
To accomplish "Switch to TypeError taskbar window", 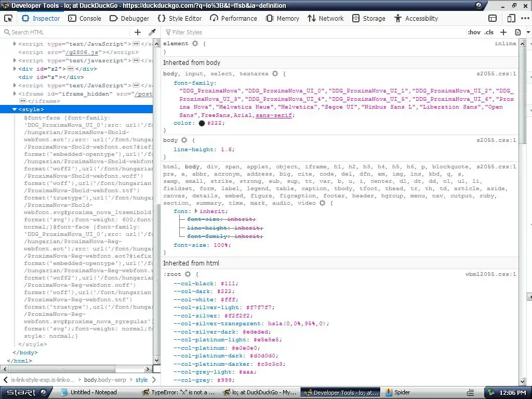I will click(x=179, y=392).
